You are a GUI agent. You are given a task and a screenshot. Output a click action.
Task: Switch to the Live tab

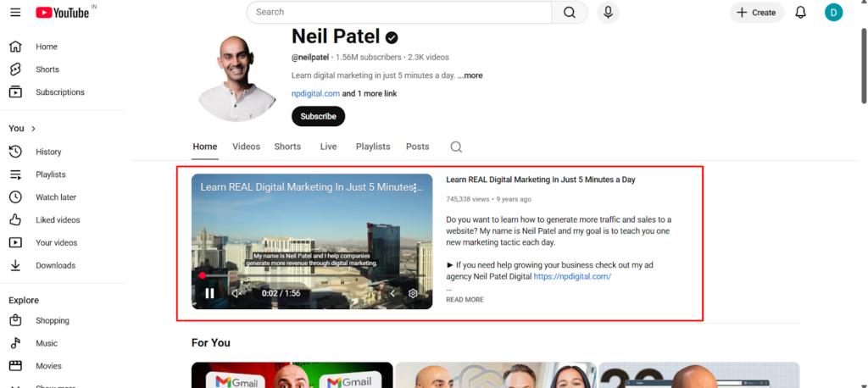[x=328, y=147]
